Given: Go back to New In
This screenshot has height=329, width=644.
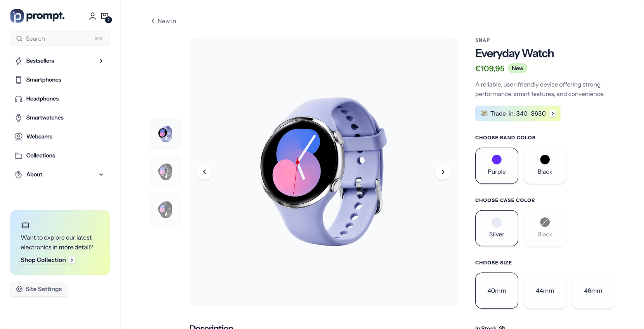Looking at the screenshot, I should click(164, 21).
